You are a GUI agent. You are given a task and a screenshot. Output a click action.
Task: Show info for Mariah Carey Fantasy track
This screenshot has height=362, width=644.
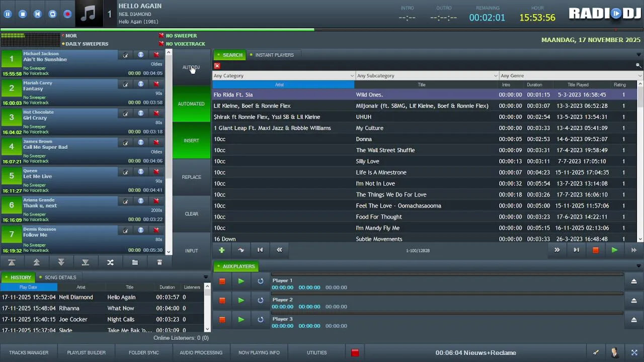[141, 84]
